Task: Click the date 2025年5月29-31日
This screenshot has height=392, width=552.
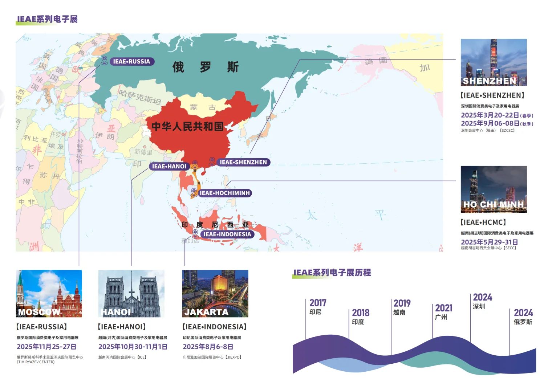Action: pos(490,242)
